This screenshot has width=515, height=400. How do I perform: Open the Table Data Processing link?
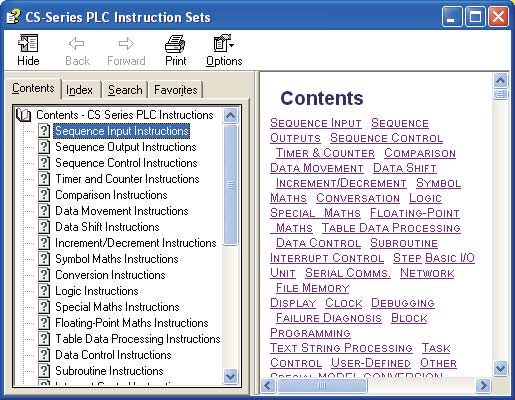click(x=391, y=228)
